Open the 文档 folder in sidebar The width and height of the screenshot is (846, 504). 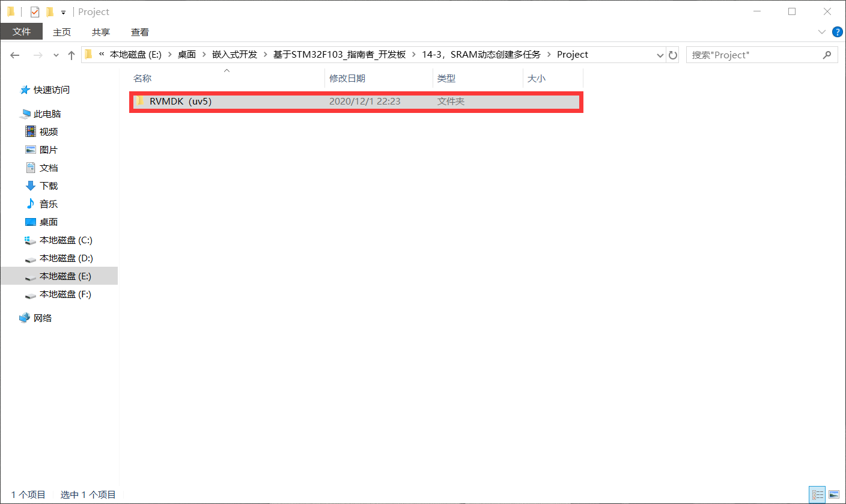pyautogui.click(x=49, y=168)
